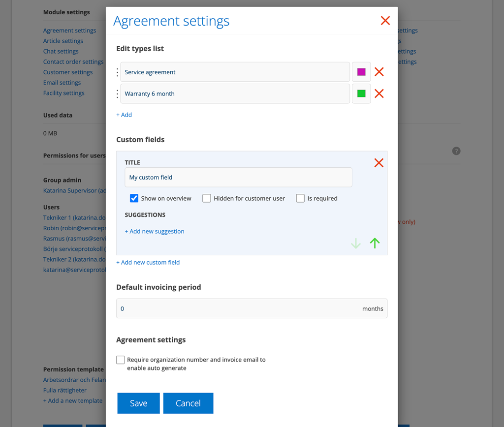Edit the Warranty 6 month type field
Viewport: 504px width, 427px height.
click(x=235, y=93)
